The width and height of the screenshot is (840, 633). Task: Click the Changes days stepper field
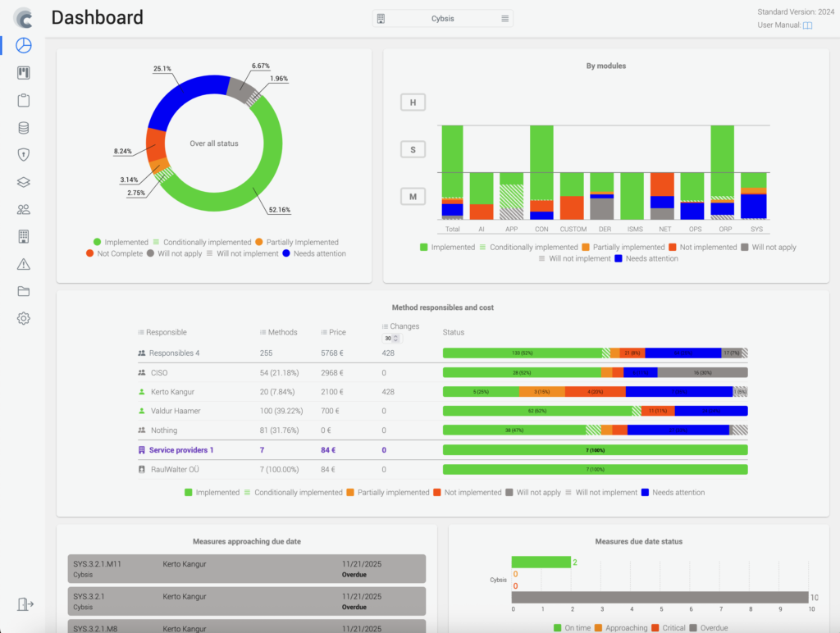tap(390, 338)
